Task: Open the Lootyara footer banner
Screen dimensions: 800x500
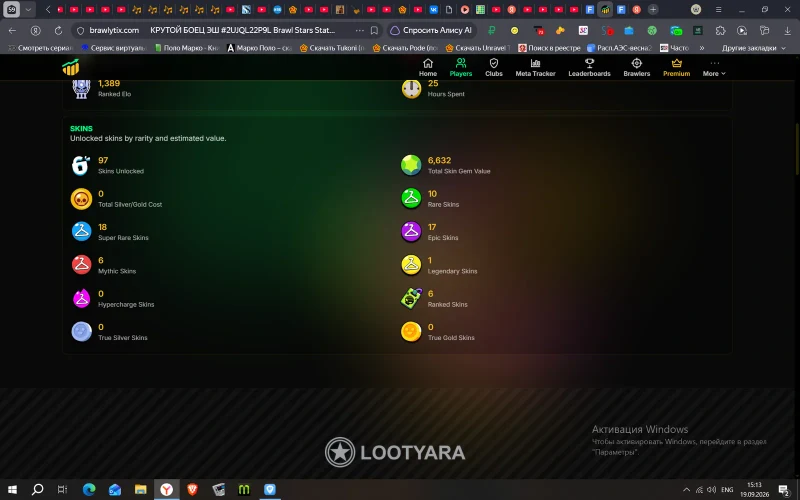Action: [395, 452]
